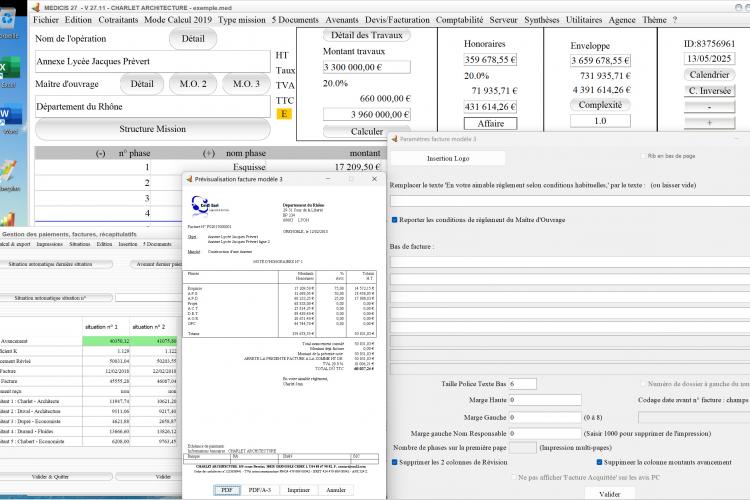Close the Prévisualisation facture modèle 3 window

375,179
